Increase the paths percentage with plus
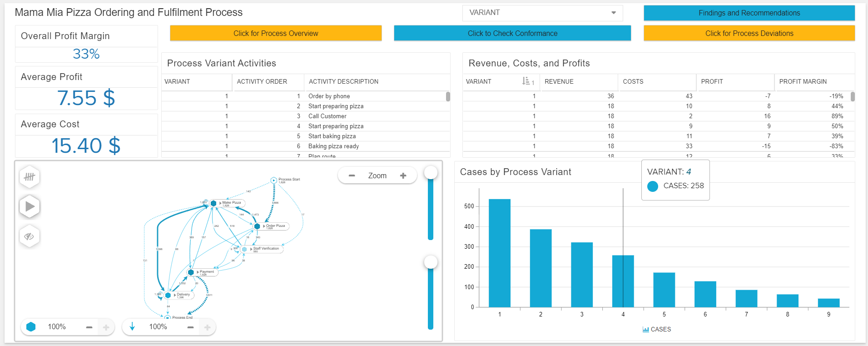This screenshot has width=868, height=346. point(207,327)
